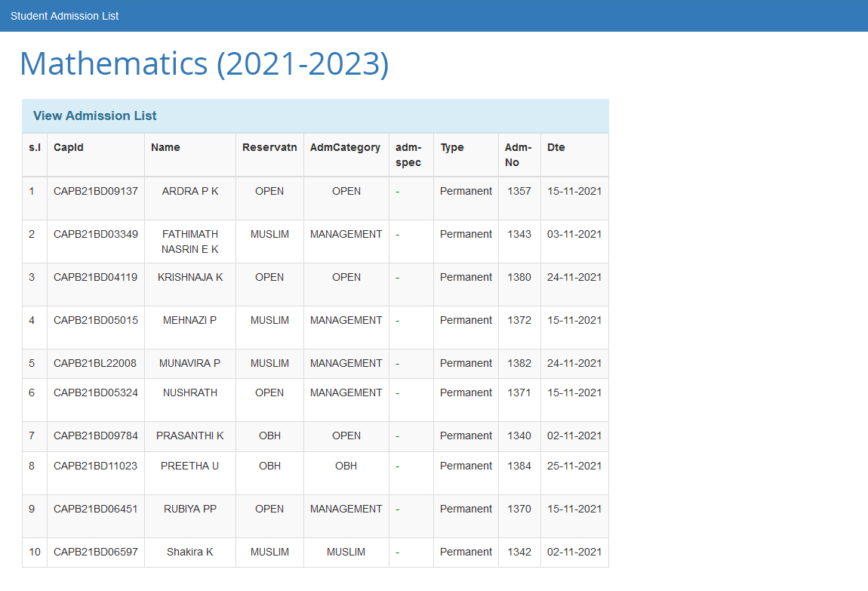Click PREETHA U's OBH admission category cell

tap(346, 466)
